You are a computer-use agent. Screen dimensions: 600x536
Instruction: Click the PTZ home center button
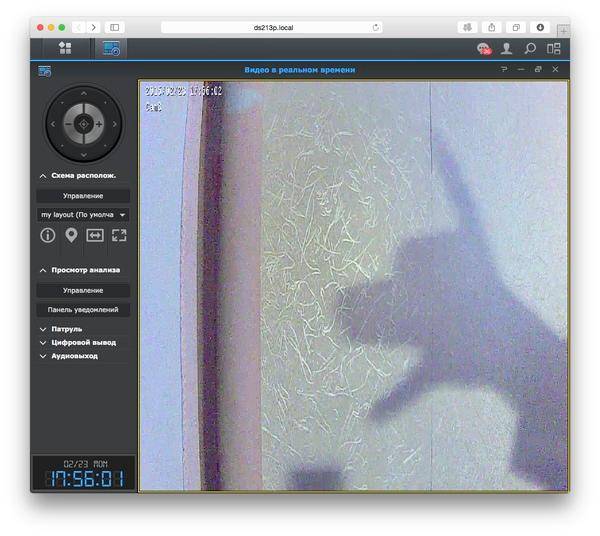pyautogui.click(x=84, y=124)
